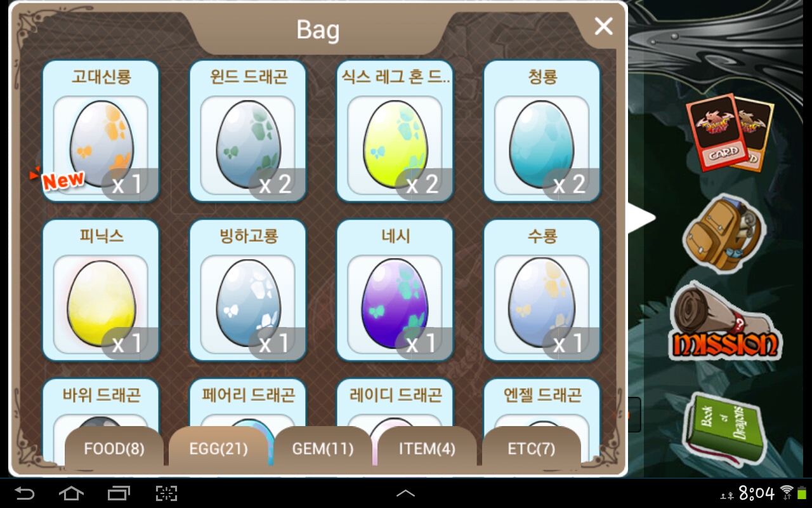Open the Mission scroll icon
This screenshot has height=508, width=812.
(x=725, y=323)
